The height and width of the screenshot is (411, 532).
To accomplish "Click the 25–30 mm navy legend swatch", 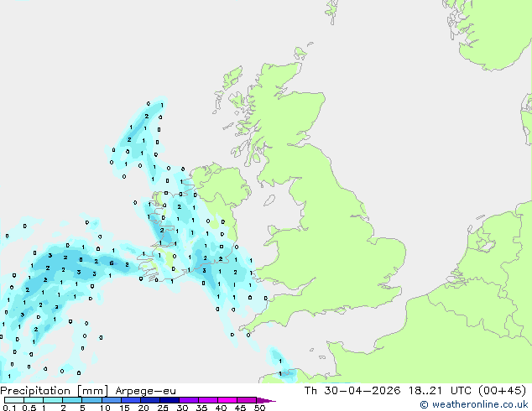I will point(169,400).
